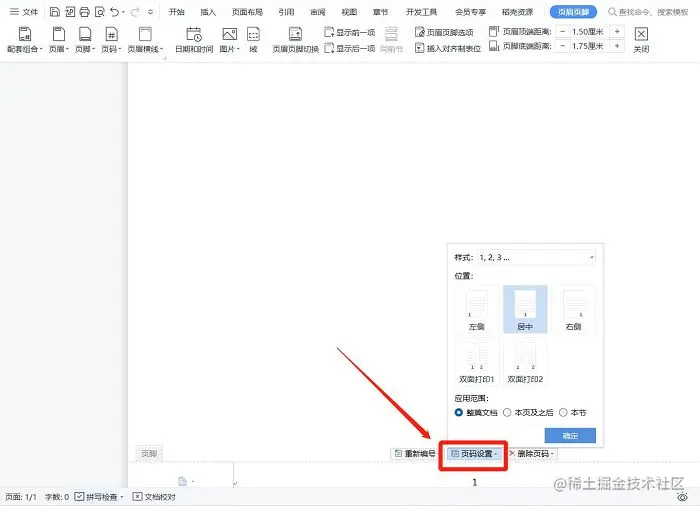The height and width of the screenshot is (507, 700).
Task: Click the 1.75厘米 footer distance field
Action: pyautogui.click(x=589, y=46)
